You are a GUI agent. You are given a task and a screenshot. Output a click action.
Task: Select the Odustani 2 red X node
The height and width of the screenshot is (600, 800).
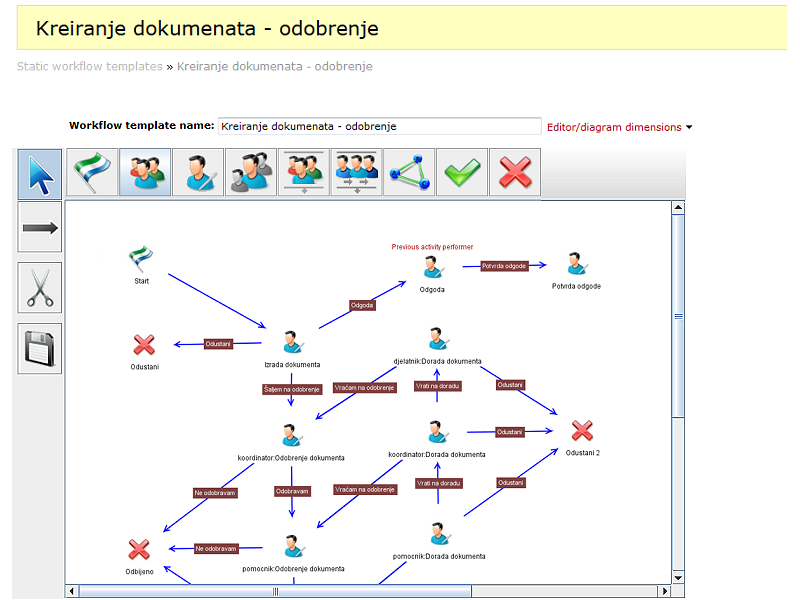coord(582,431)
